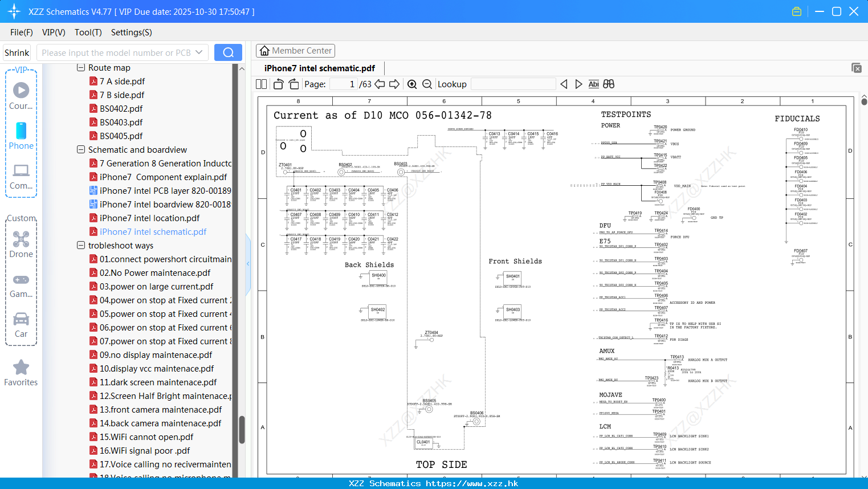
Task: Open the Car category
Action: point(21,325)
